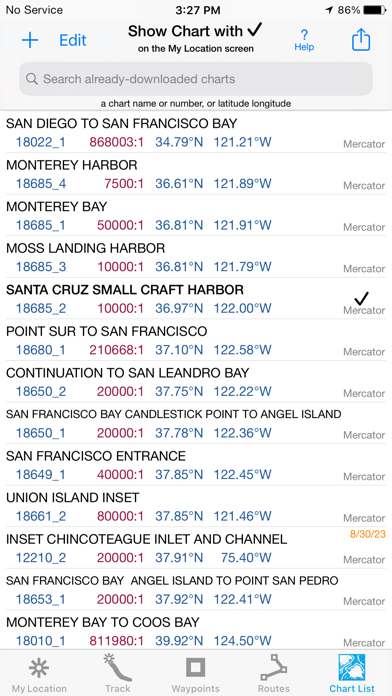The image size is (392, 696).
Task: Focus the search already-downloaded charts field
Action: pyautogui.click(x=196, y=79)
